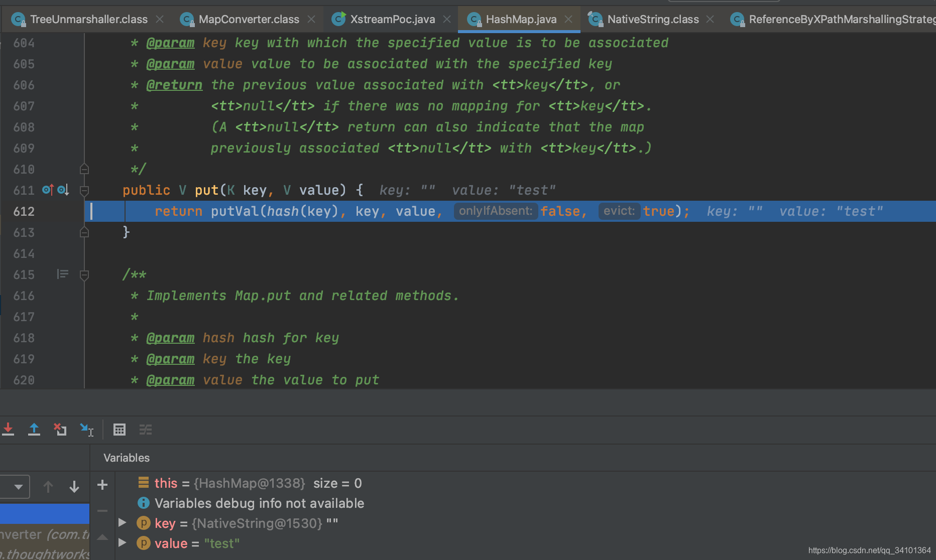Click the @param hash tag on line 618
Image resolution: width=936 pixels, height=560 pixels.
pyautogui.click(x=170, y=338)
